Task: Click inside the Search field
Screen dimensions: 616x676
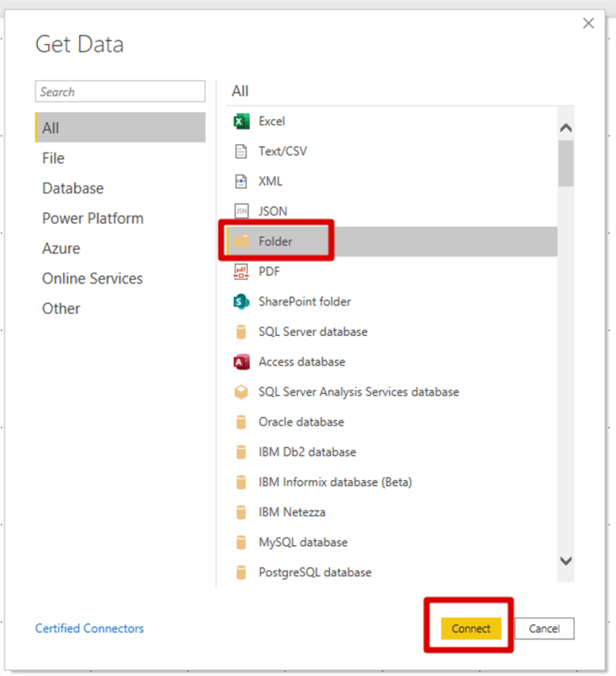Action: pos(120,91)
